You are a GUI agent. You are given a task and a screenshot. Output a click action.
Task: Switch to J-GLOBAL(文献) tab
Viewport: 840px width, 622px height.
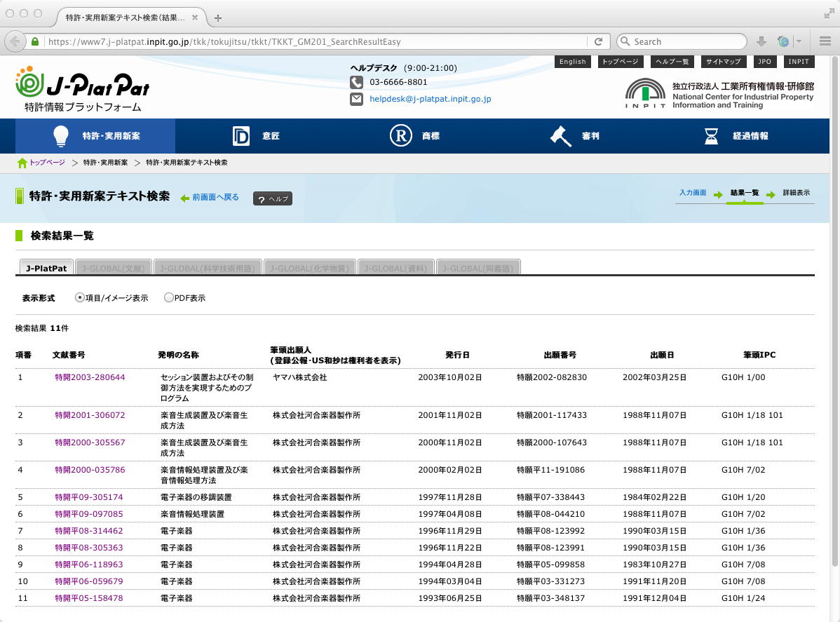(x=113, y=268)
